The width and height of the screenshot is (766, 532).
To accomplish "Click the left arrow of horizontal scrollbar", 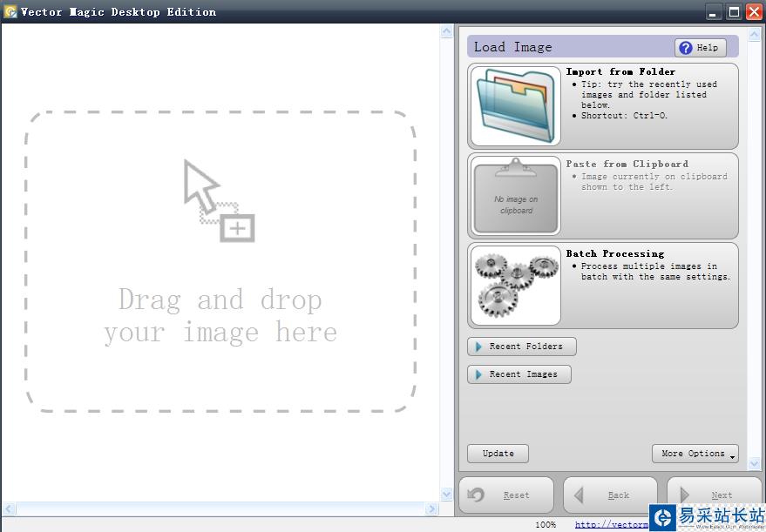I will pos(9,509).
